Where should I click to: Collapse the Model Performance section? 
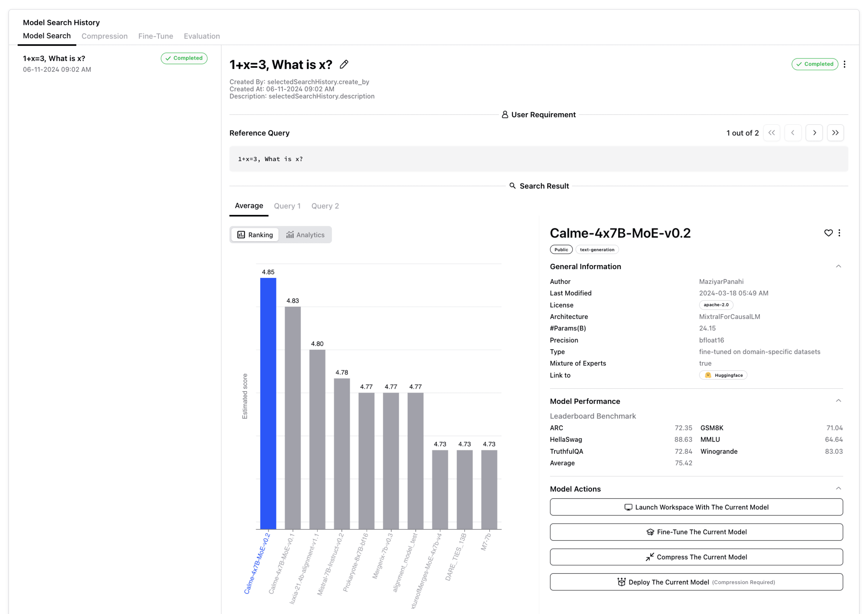838,401
